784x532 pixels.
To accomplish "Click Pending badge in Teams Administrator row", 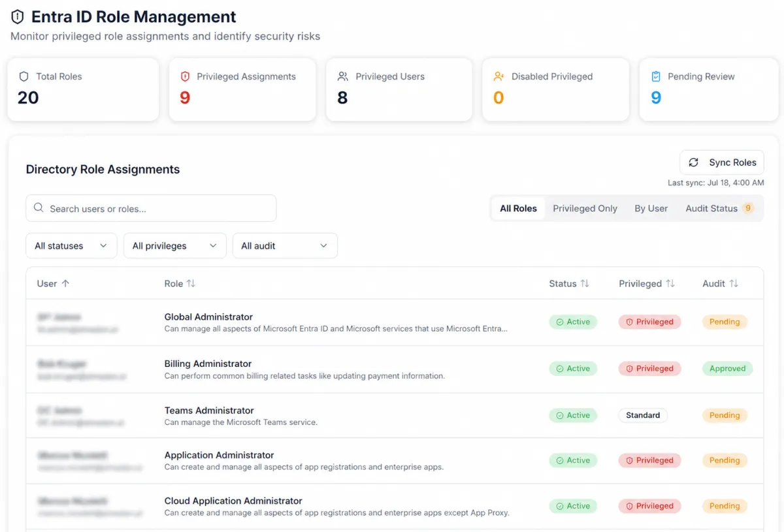I will click(725, 415).
